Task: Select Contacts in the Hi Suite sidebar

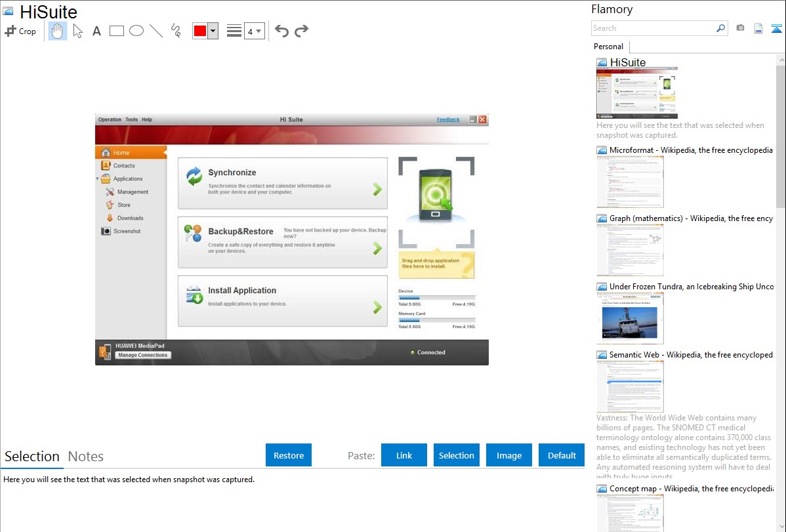Action: 124,165
